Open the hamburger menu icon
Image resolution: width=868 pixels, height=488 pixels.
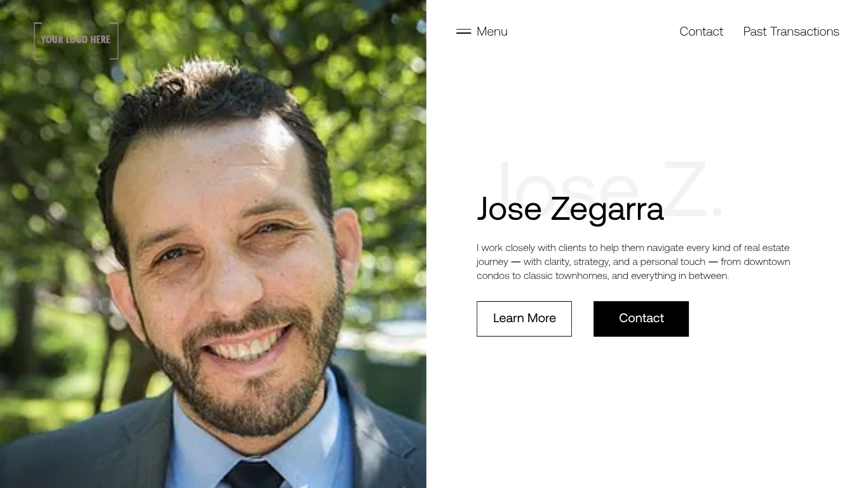point(463,31)
